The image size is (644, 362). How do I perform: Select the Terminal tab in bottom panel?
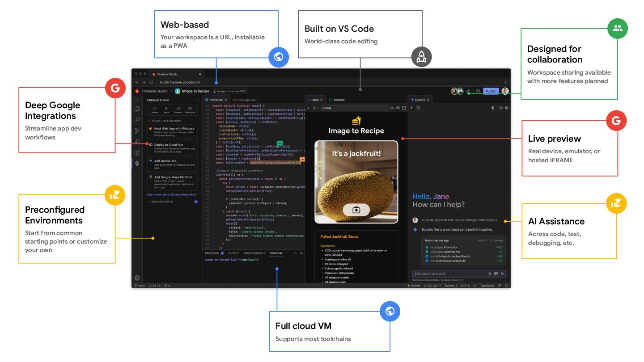[276, 253]
